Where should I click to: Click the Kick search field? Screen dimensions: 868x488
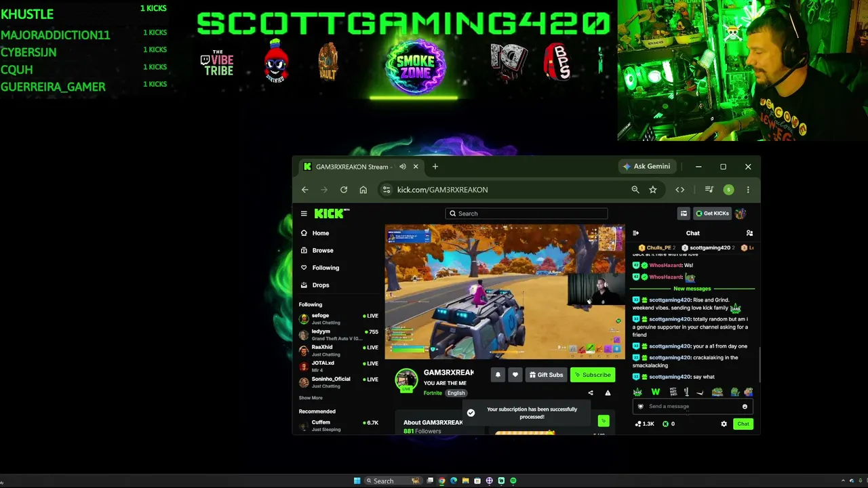[x=526, y=213]
